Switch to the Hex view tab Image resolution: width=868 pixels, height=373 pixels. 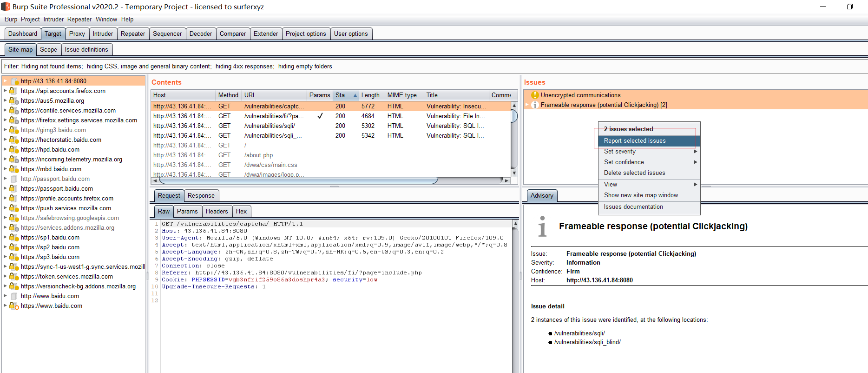tap(241, 212)
